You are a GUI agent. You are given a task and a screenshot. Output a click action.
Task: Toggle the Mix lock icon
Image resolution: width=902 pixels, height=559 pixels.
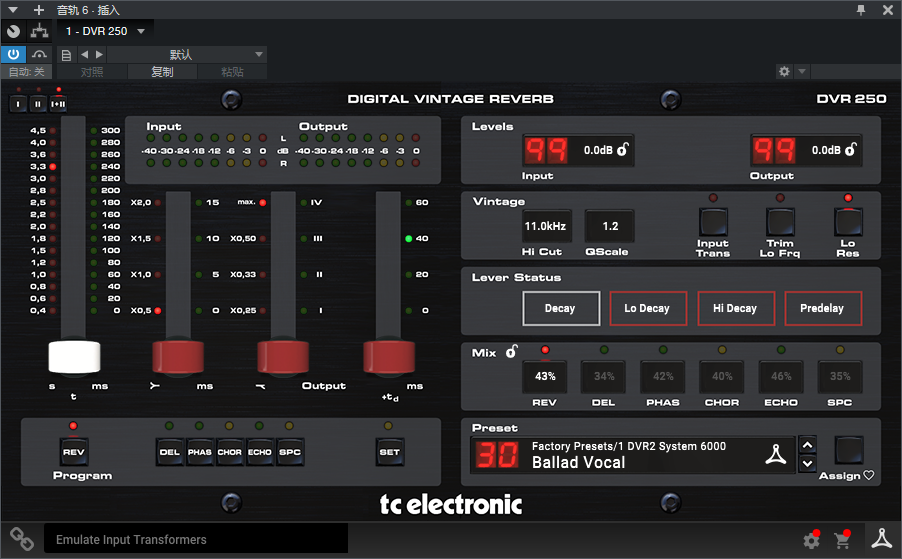click(x=511, y=352)
